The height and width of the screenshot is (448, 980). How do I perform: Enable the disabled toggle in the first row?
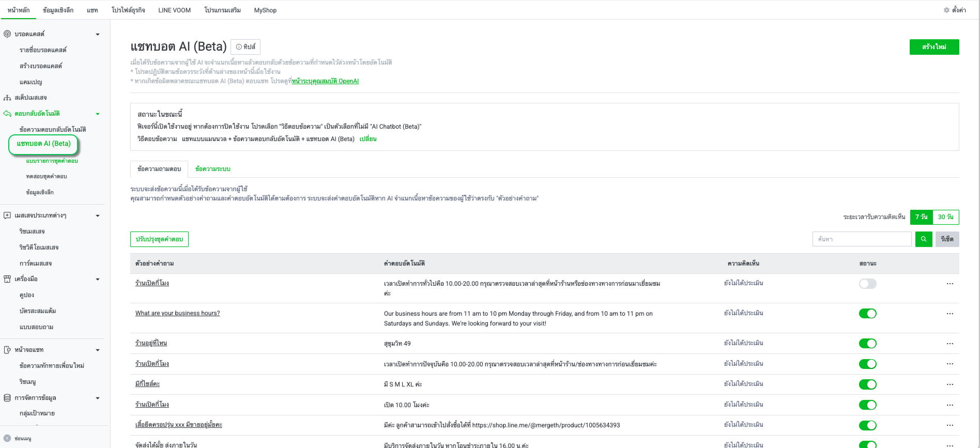(867, 284)
